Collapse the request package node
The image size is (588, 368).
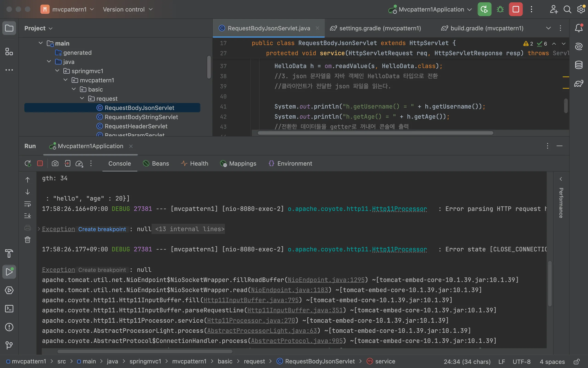pyautogui.click(x=82, y=98)
